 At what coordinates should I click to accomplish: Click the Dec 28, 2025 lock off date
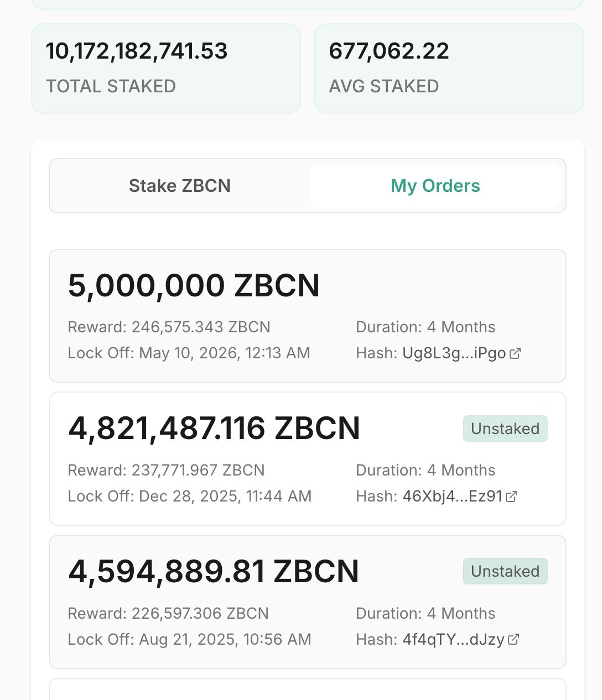(x=225, y=497)
